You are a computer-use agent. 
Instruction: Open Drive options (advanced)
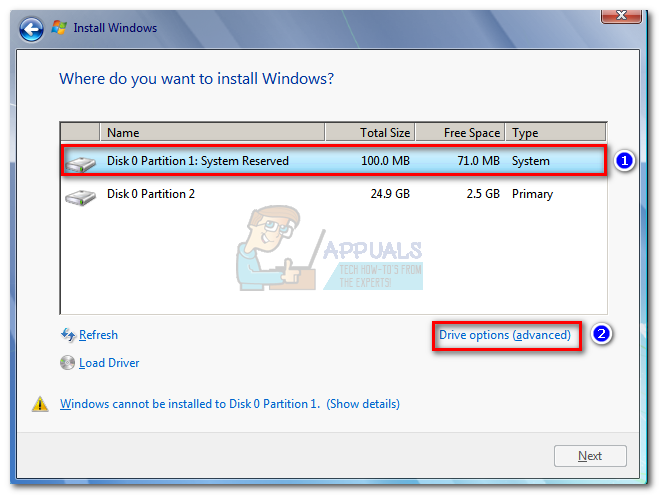click(505, 335)
